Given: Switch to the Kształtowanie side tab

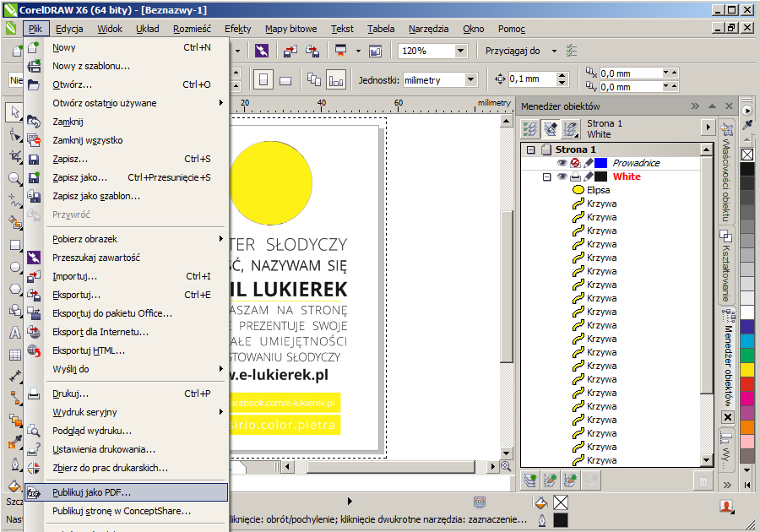Looking at the screenshot, I should (x=725, y=267).
